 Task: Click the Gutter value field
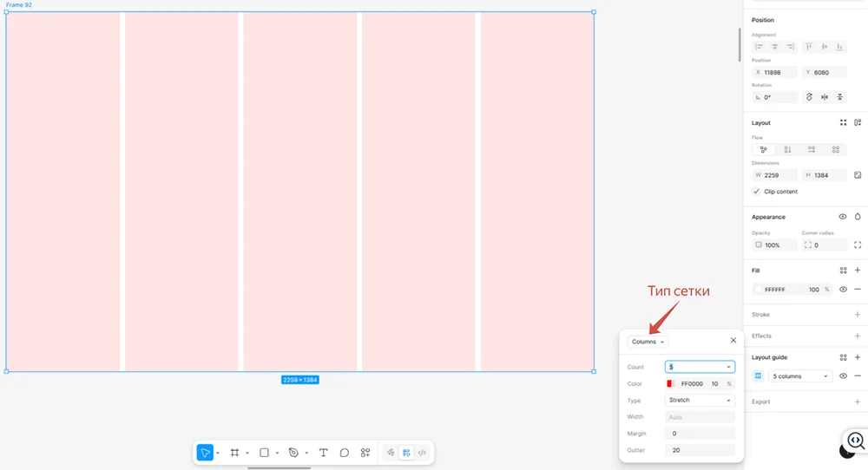coord(700,450)
